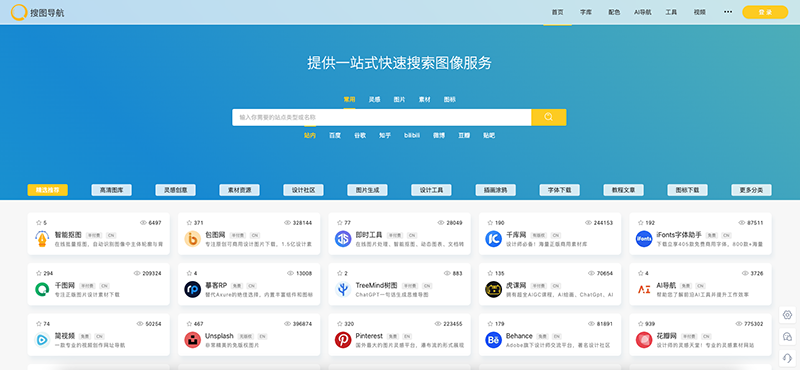Toggle the star on the Pinterest card
The width and height of the screenshot is (800, 370).
click(x=340, y=324)
